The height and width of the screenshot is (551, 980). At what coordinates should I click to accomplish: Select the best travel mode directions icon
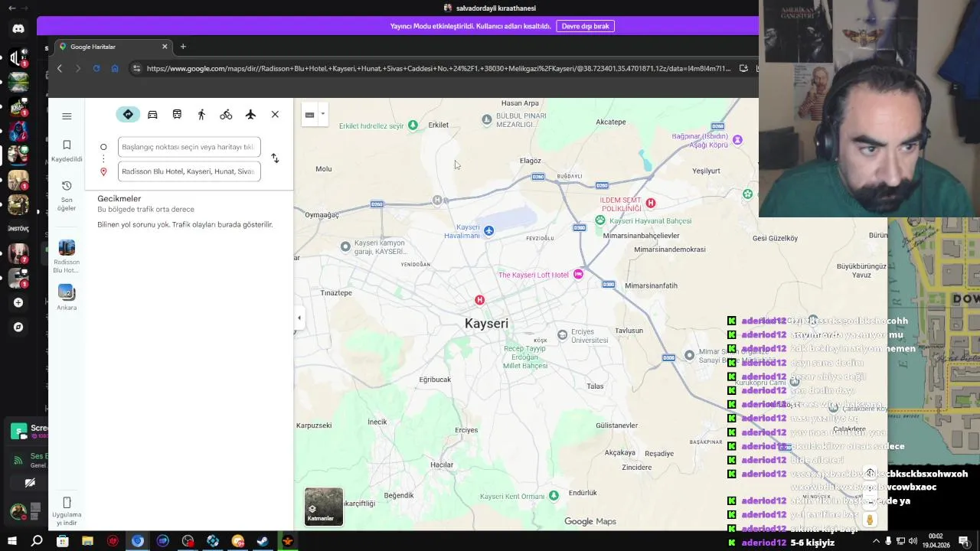pos(128,114)
